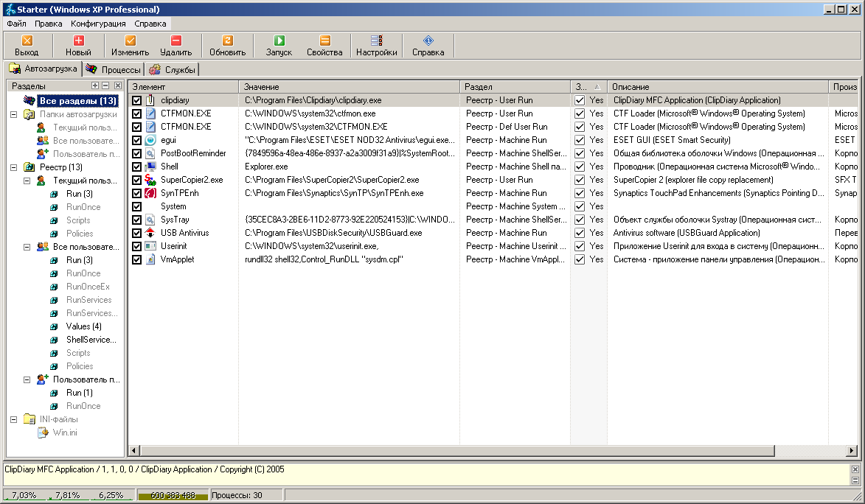Switch to the Процессы tab
865x504 pixels.
point(114,69)
